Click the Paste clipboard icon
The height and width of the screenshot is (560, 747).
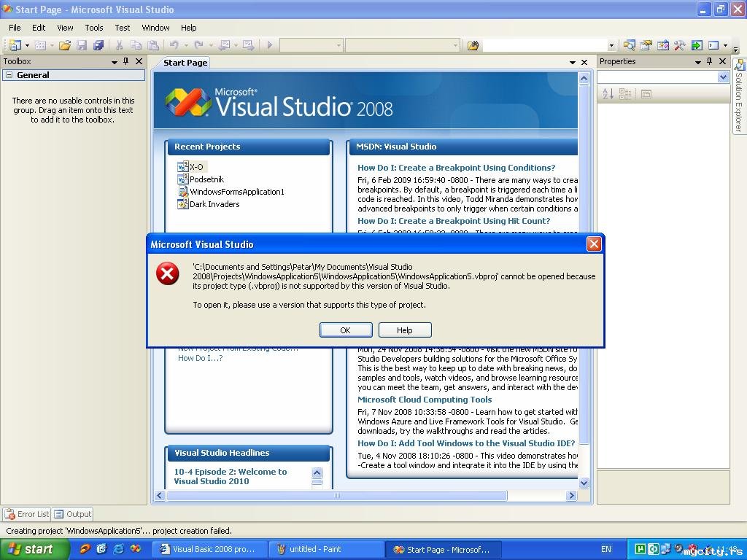(x=153, y=45)
